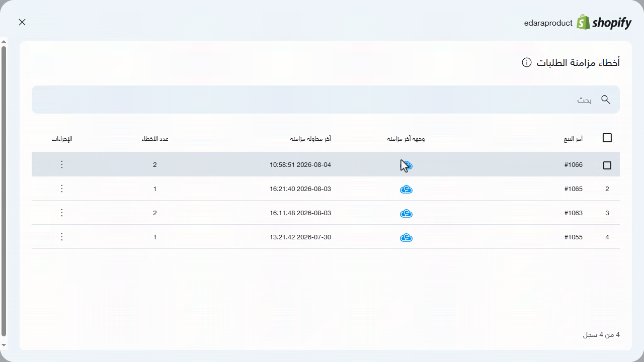Sort by the أمر البيع column header
Viewport: 644px width, 362px height.
[573, 139]
